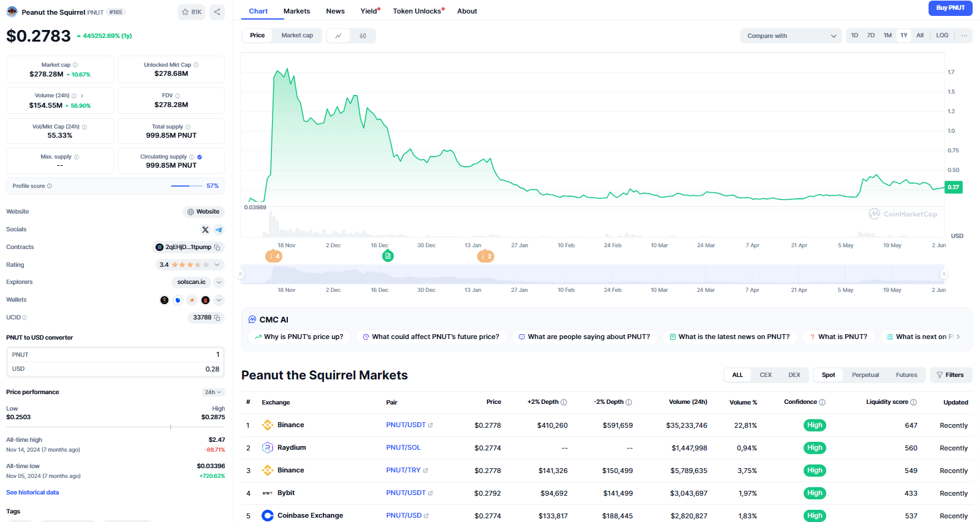Click the orange event marker labeled 2
The image size is (980, 522).
(486, 256)
